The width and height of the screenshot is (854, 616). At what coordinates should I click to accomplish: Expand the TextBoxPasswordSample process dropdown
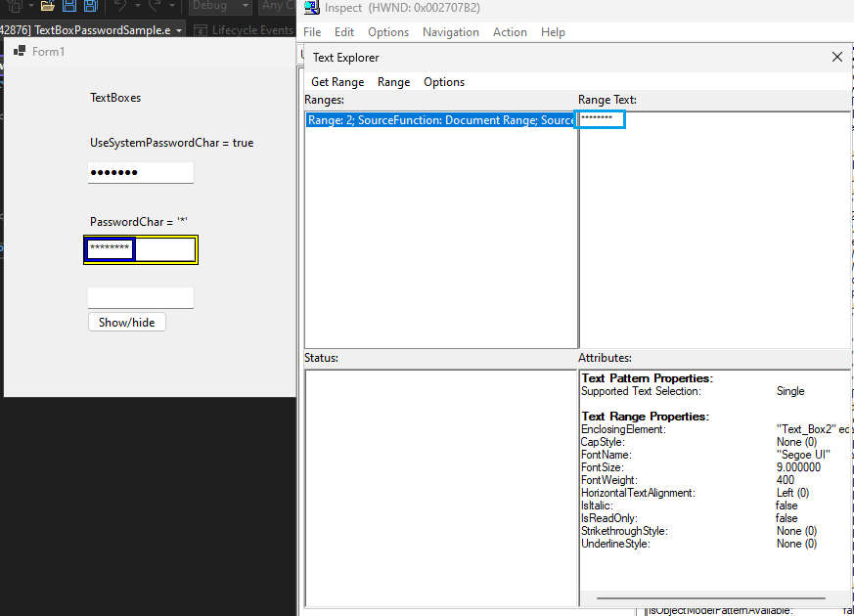click(178, 30)
